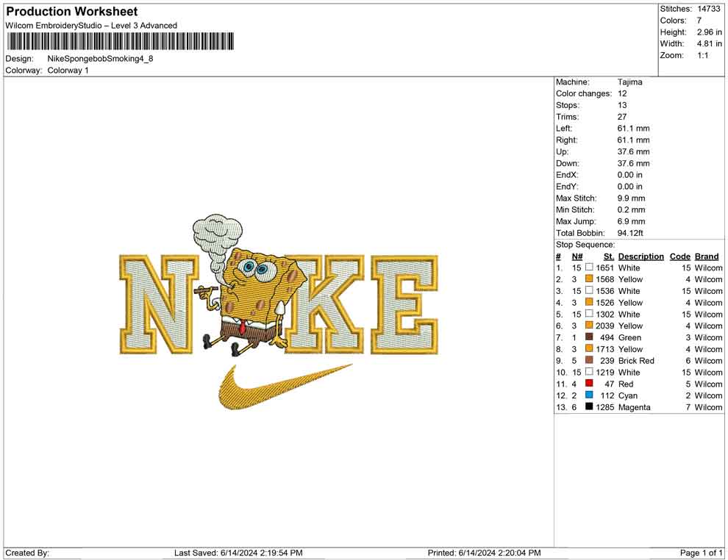Click the embroidered letter N
Image resolution: width=728 pixels, height=560 pixels.
pos(159,304)
